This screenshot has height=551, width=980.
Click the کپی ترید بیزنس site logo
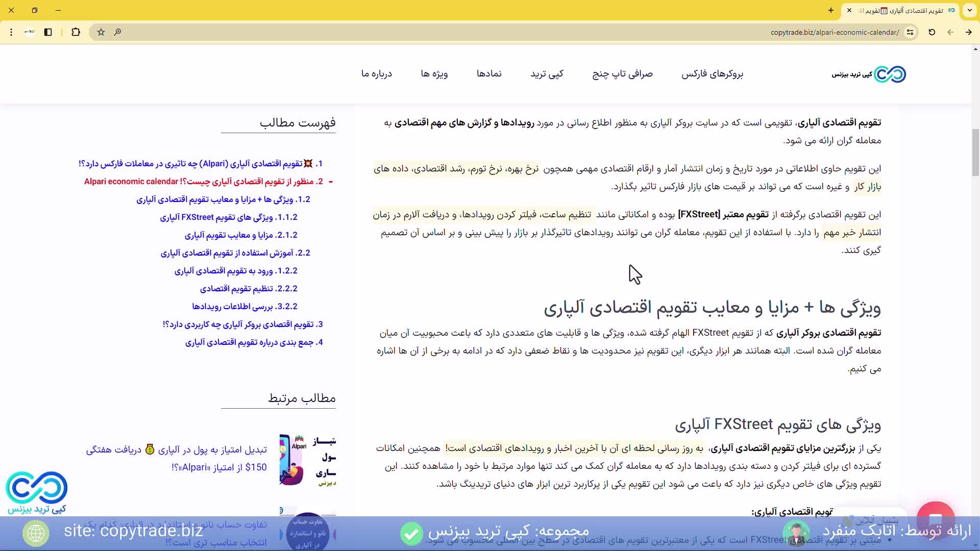(x=868, y=74)
